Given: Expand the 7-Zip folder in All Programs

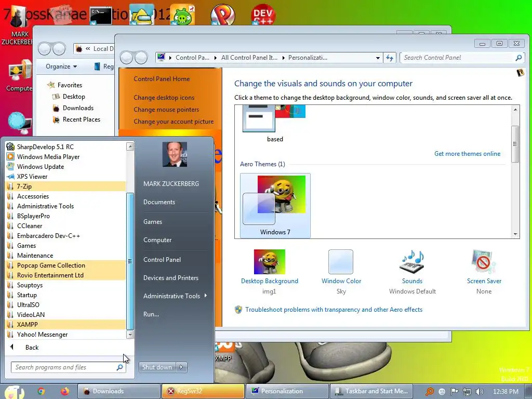Looking at the screenshot, I should [66, 187].
